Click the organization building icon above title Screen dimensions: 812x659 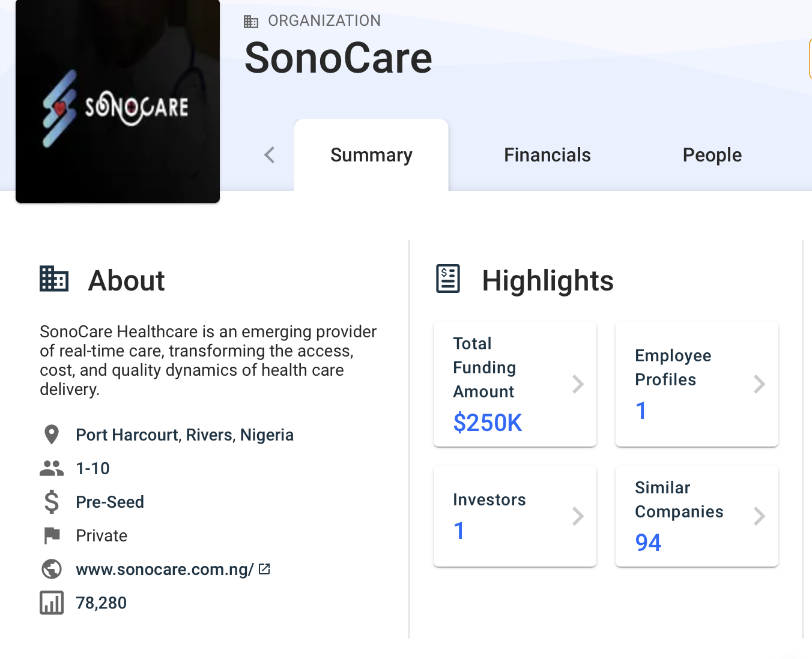coord(251,22)
